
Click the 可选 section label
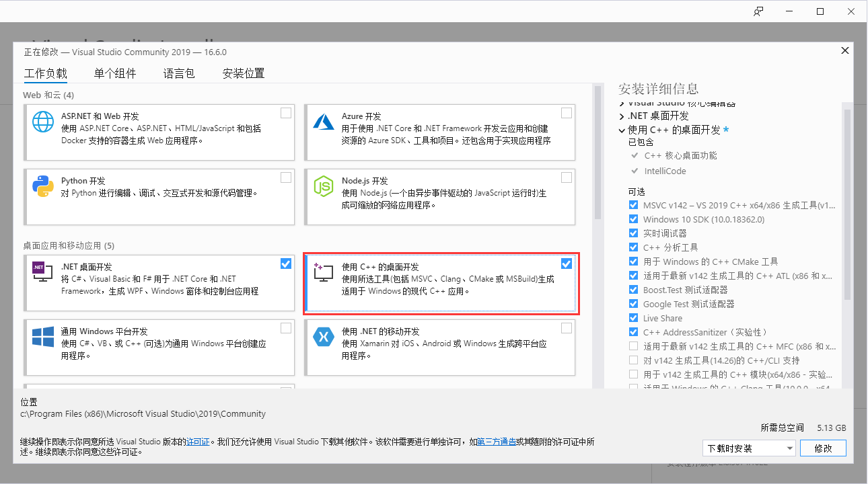(637, 191)
